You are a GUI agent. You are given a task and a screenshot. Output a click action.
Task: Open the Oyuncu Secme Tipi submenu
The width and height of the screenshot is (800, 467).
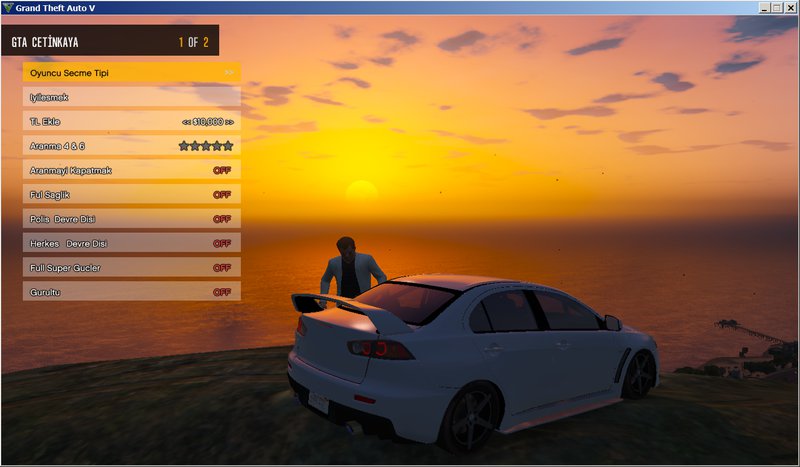pos(132,72)
